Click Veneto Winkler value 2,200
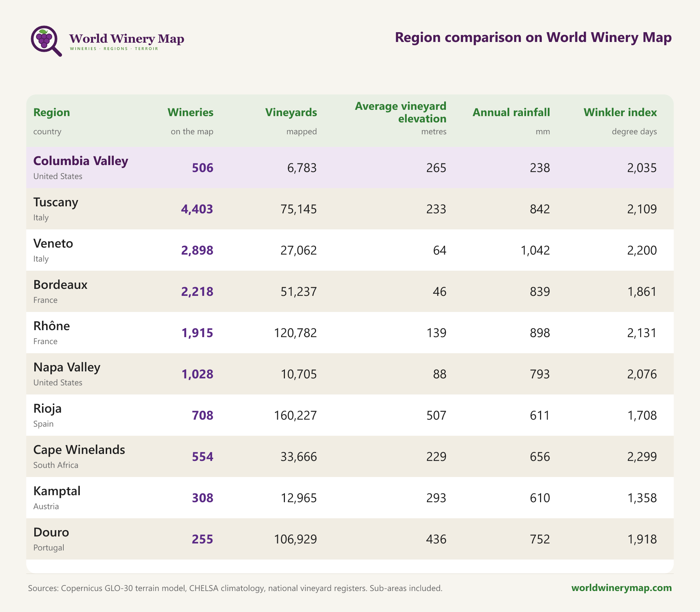 [642, 250]
